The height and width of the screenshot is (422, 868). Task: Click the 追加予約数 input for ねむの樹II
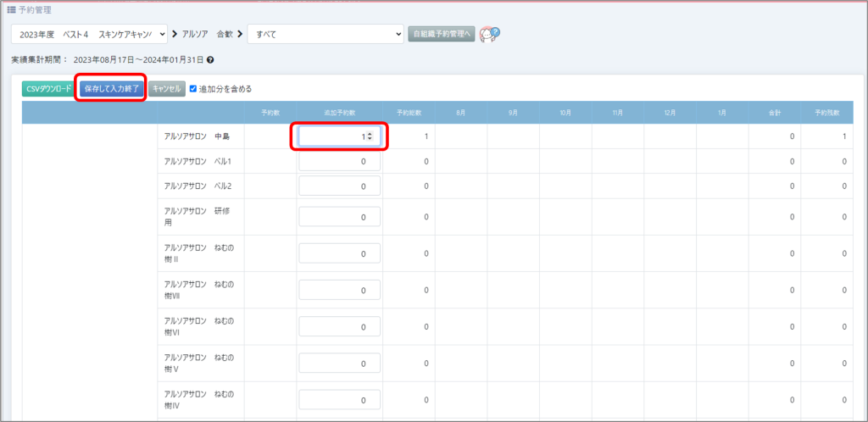click(x=339, y=253)
